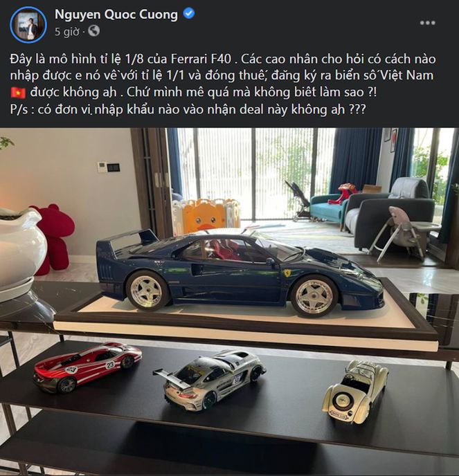Open Nguyen Quoc Cuong's profile avatar
The width and height of the screenshot is (459, 476).
pyautogui.click(x=28, y=25)
